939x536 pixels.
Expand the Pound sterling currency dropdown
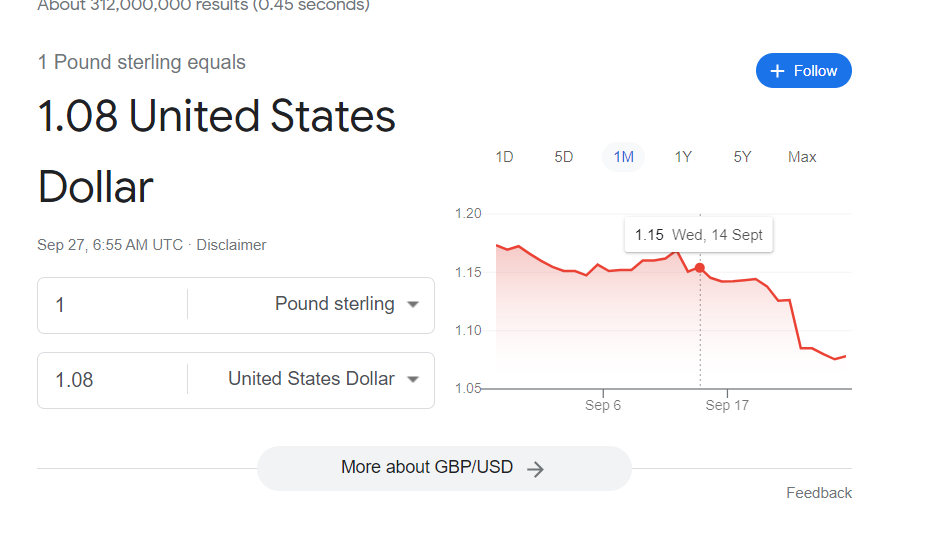(x=413, y=305)
